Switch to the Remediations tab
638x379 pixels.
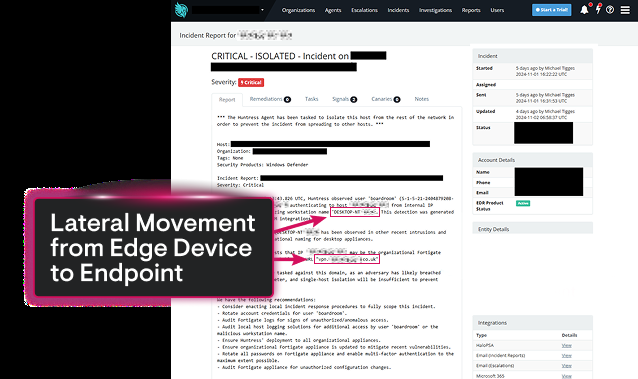click(270, 99)
